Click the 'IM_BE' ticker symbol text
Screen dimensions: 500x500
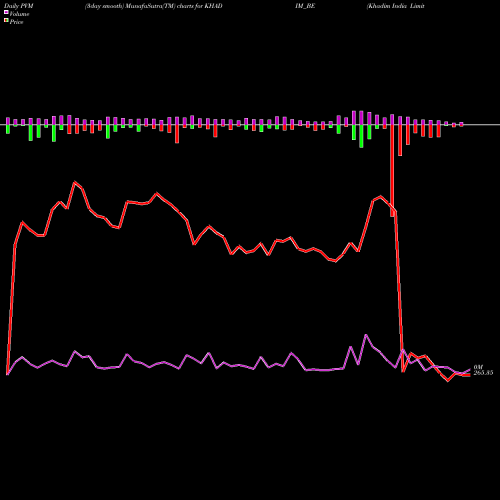(305, 6)
